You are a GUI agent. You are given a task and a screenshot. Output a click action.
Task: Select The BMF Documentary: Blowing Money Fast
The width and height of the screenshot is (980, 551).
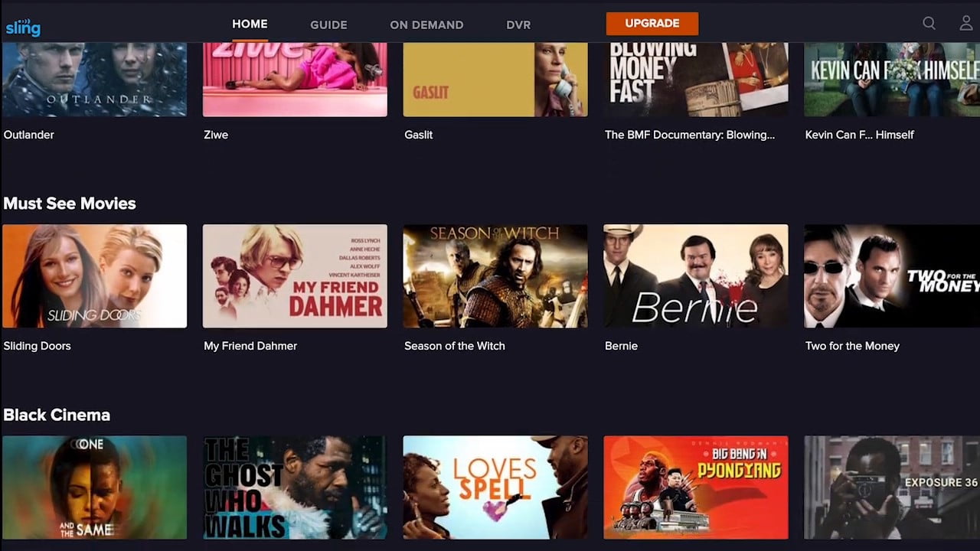pyautogui.click(x=696, y=77)
